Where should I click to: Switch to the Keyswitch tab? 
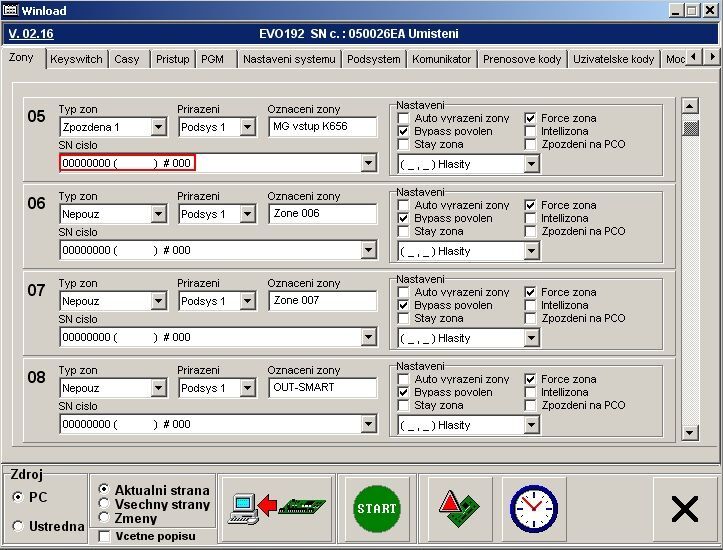pyautogui.click(x=76, y=59)
